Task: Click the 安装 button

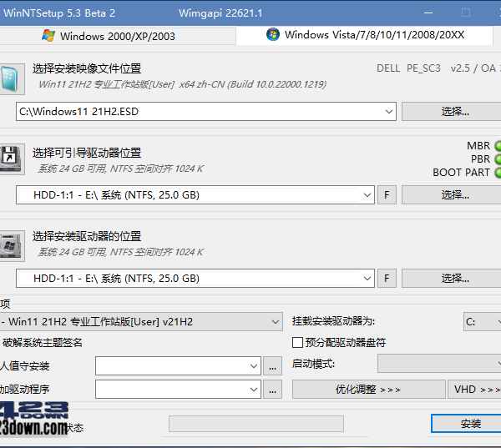Action: coord(470,424)
